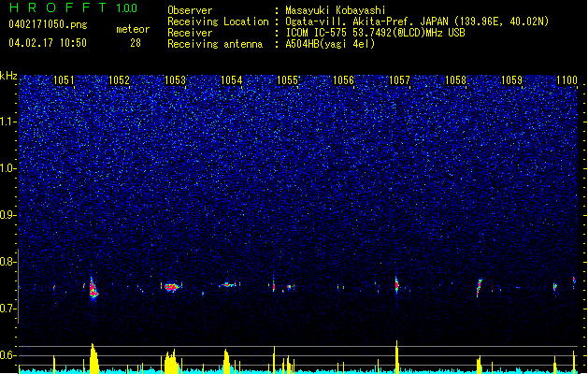Click the yellow power peak just after 1051

93,358
